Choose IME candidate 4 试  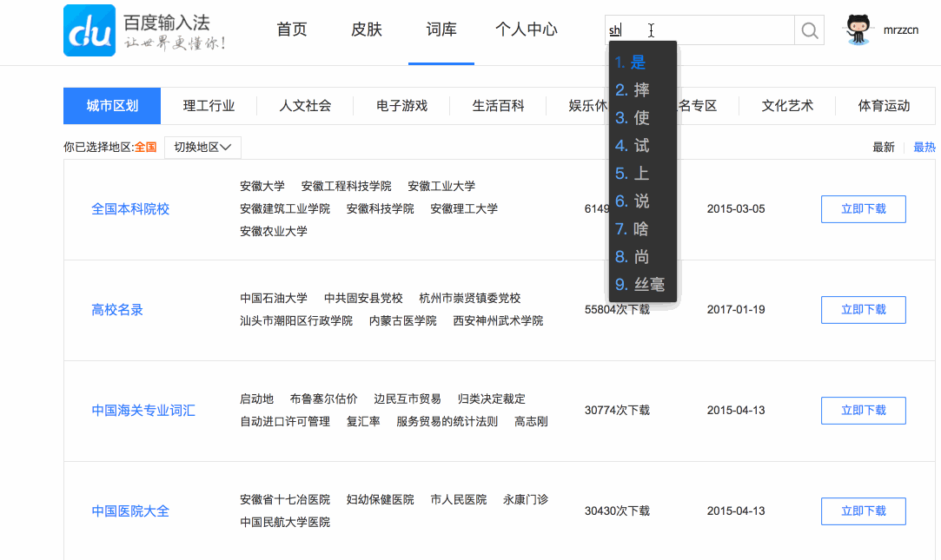click(x=643, y=146)
